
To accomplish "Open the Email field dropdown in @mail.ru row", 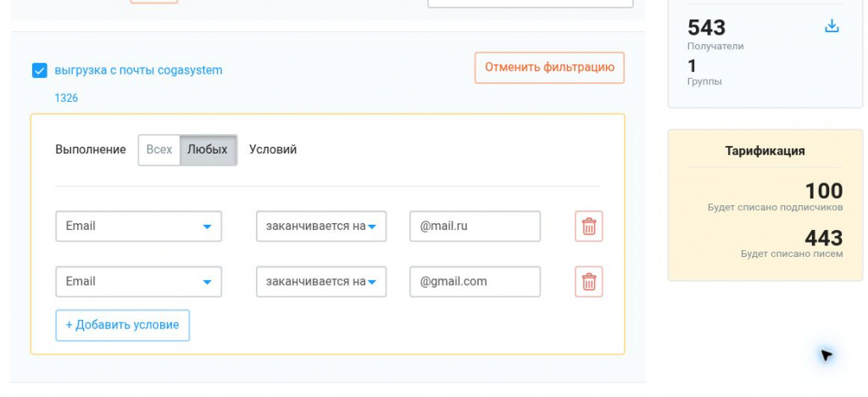I will [x=138, y=226].
